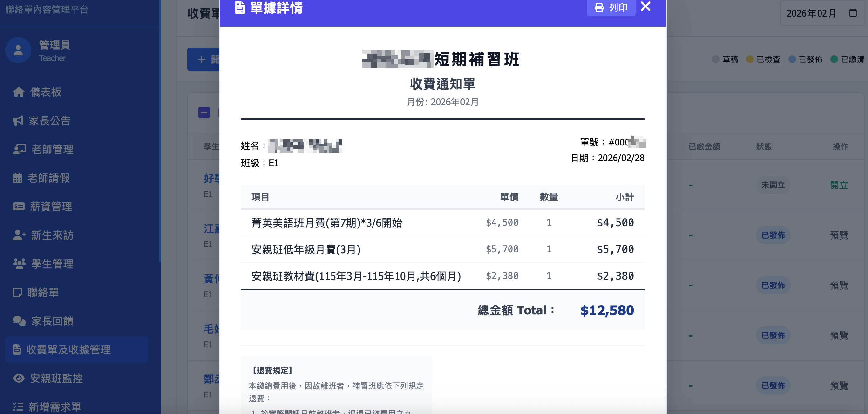The image size is (868, 414).
Task: Open the calendar picker icon for 2026年02月
Action: point(853,13)
